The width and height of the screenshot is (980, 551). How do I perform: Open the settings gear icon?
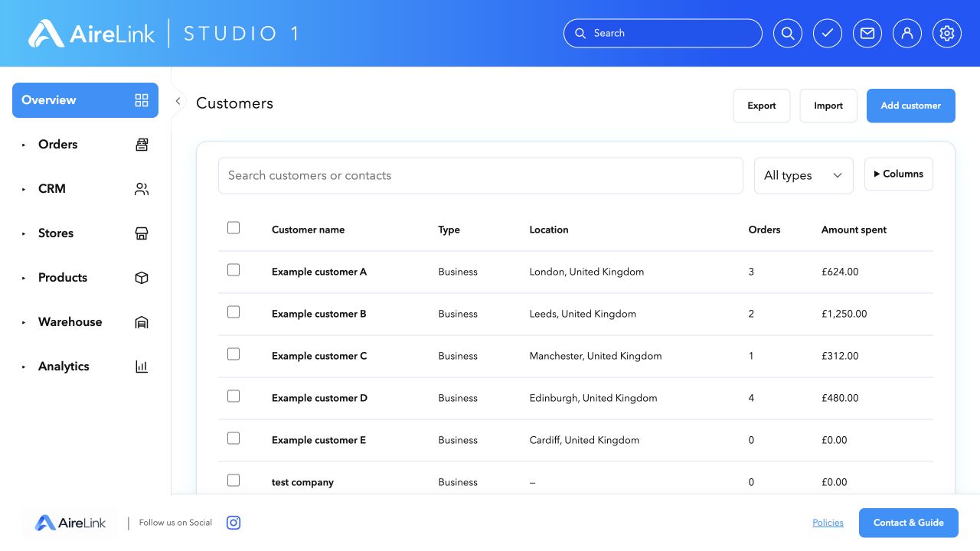[947, 34]
